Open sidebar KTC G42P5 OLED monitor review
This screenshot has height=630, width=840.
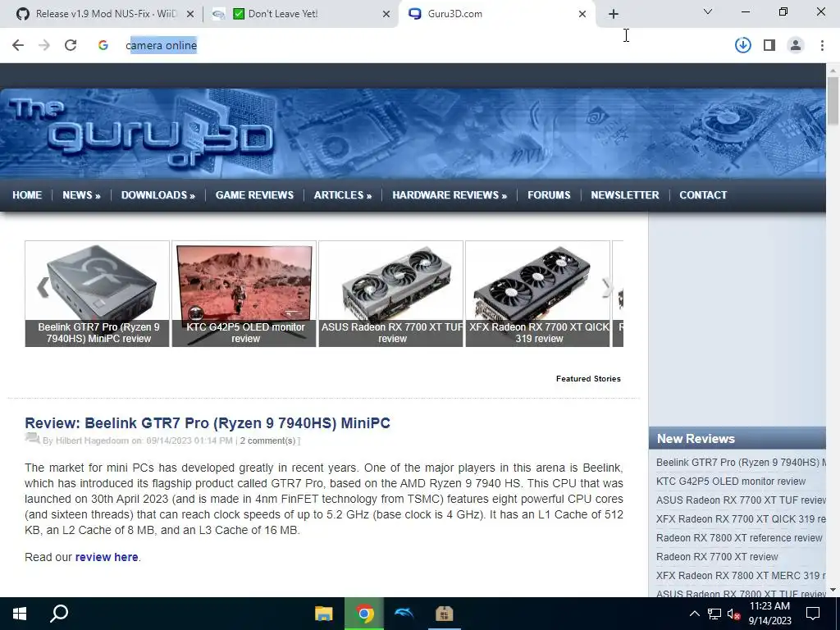(x=731, y=481)
